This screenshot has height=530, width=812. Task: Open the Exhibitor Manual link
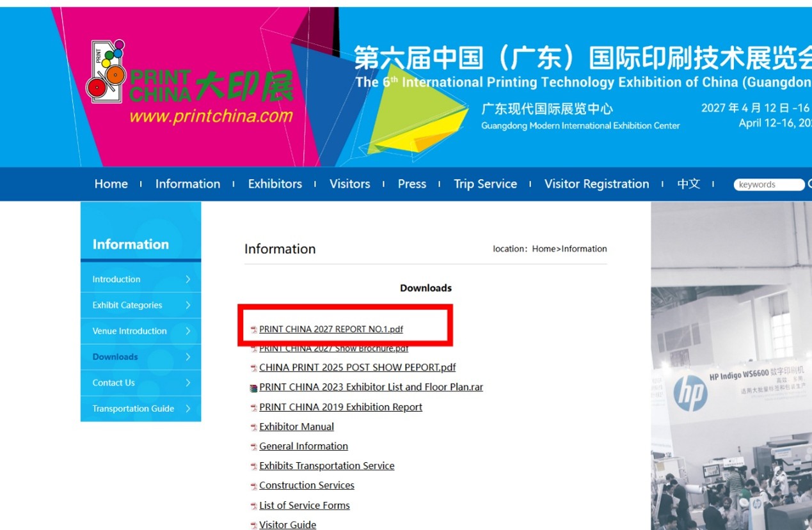tap(297, 427)
